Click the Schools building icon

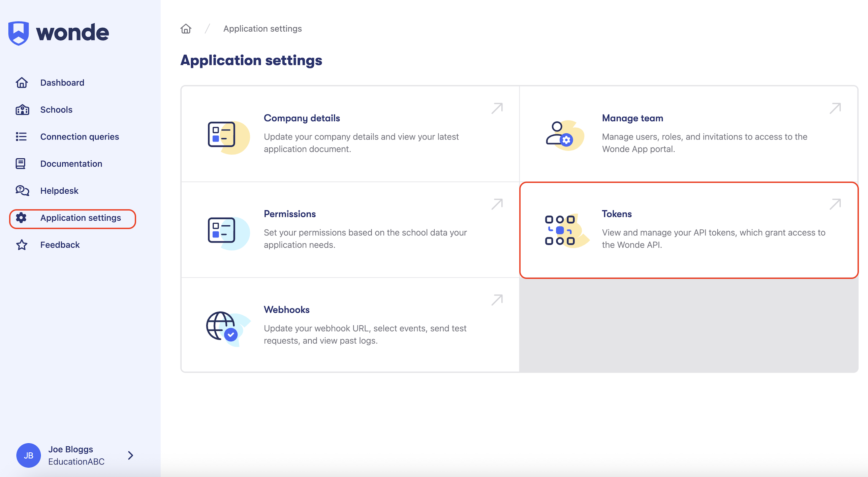pyautogui.click(x=22, y=109)
